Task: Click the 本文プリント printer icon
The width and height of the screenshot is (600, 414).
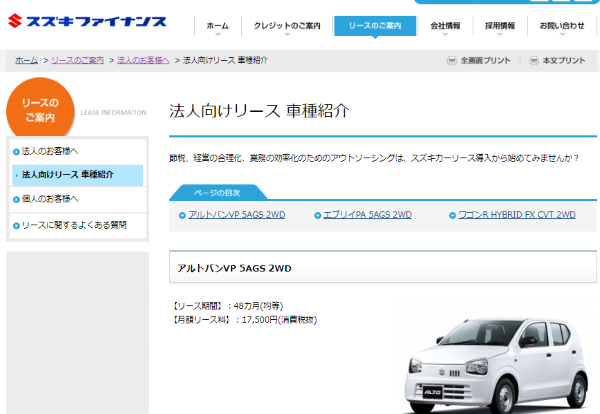Action: (x=534, y=61)
